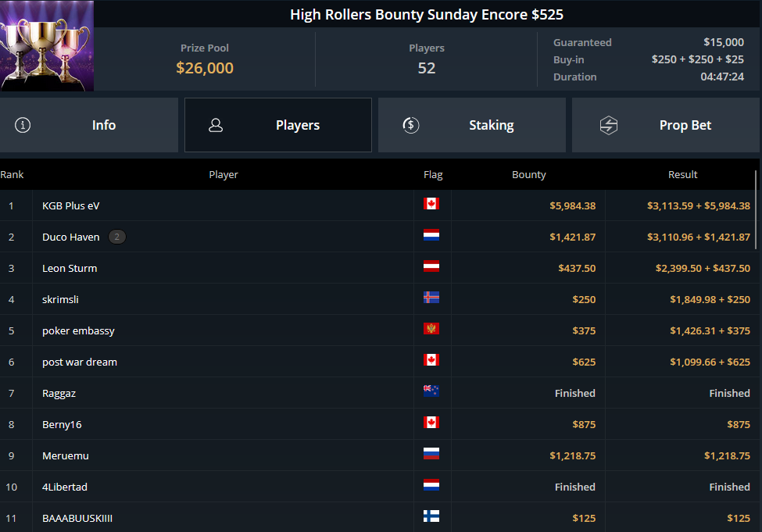The height and width of the screenshot is (532, 762).
Task: Switch to the Info tab
Action: tap(89, 125)
